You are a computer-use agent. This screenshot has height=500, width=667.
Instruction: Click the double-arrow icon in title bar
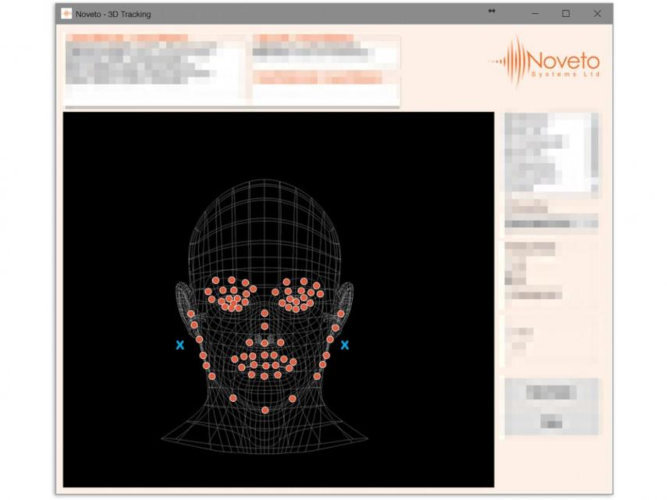tap(491, 13)
